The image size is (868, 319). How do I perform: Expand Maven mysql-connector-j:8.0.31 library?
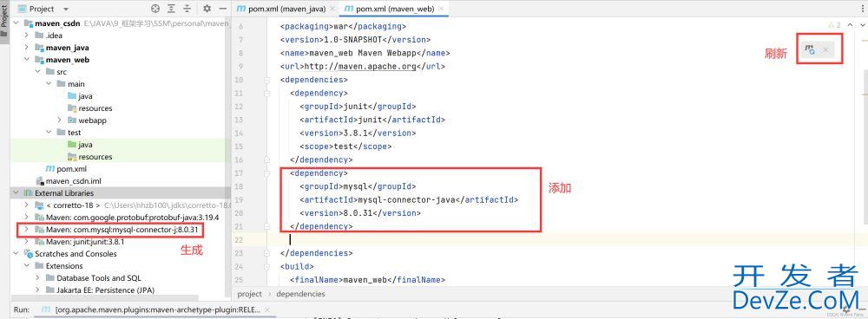click(26, 229)
